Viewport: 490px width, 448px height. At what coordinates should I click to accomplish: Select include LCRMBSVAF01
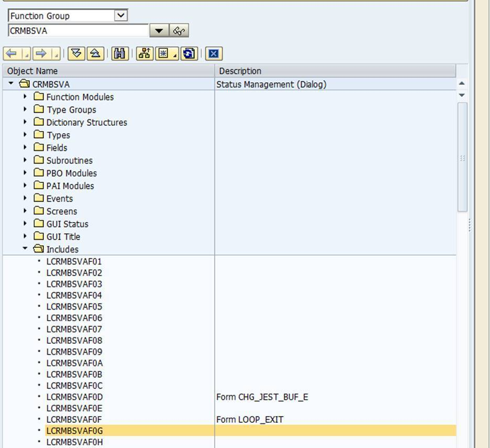click(x=74, y=261)
